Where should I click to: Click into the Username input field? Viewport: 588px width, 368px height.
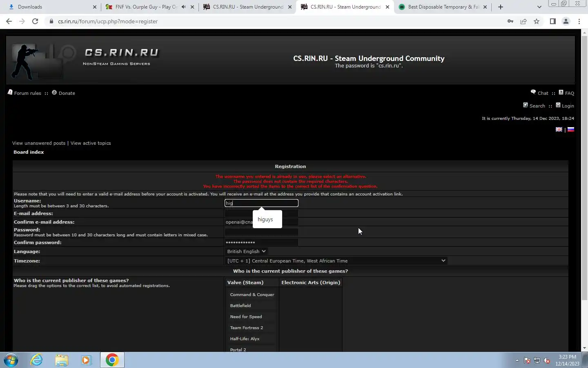(261, 203)
